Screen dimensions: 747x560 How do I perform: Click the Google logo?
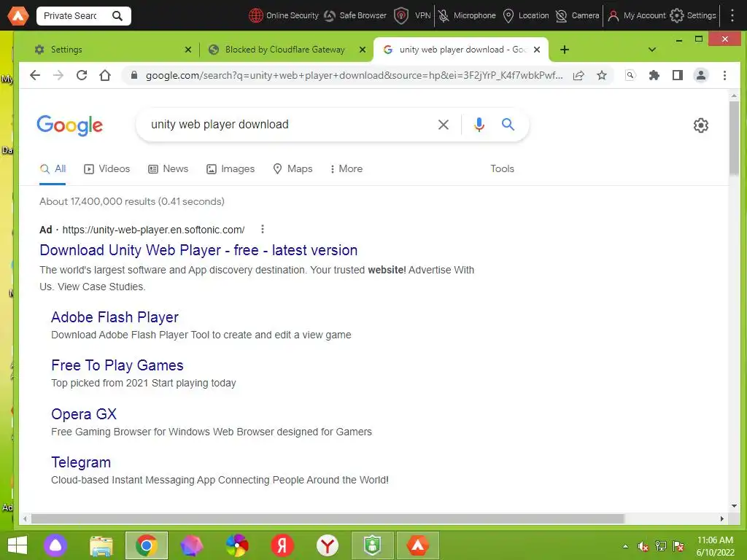coord(69,125)
